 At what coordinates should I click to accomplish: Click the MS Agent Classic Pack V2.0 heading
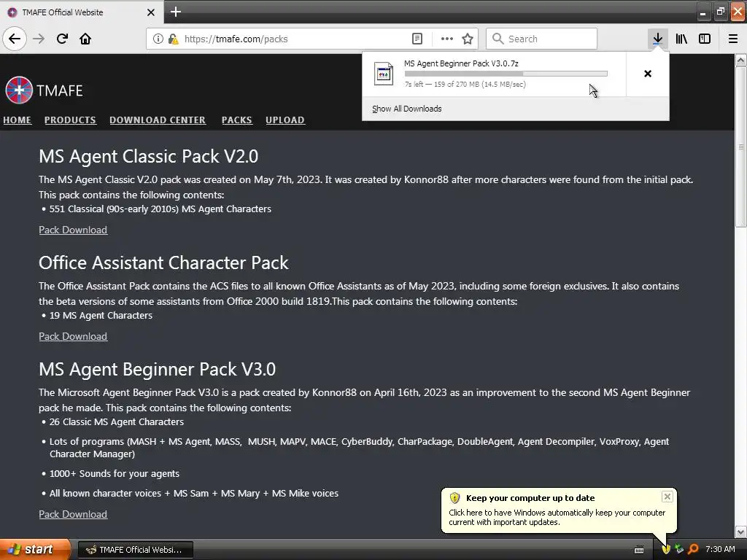coord(148,156)
